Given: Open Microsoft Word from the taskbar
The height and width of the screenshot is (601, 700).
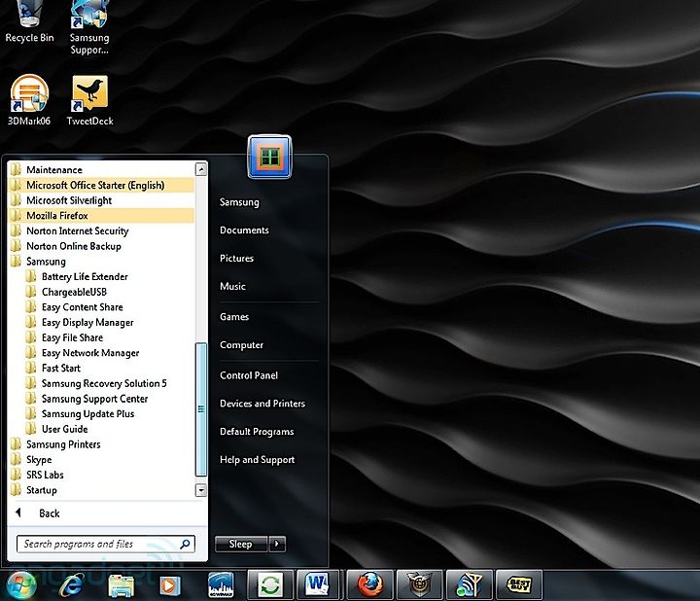Looking at the screenshot, I should tap(318, 584).
